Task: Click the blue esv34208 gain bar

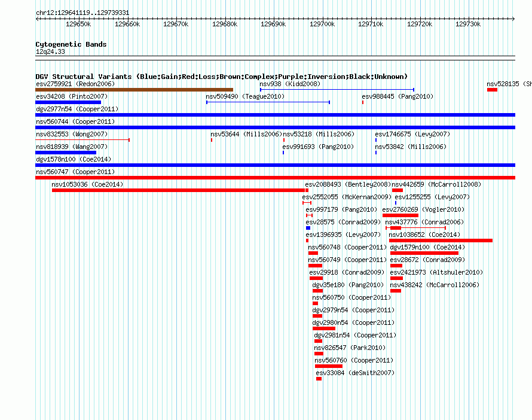Action: click(x=68, y=102)
